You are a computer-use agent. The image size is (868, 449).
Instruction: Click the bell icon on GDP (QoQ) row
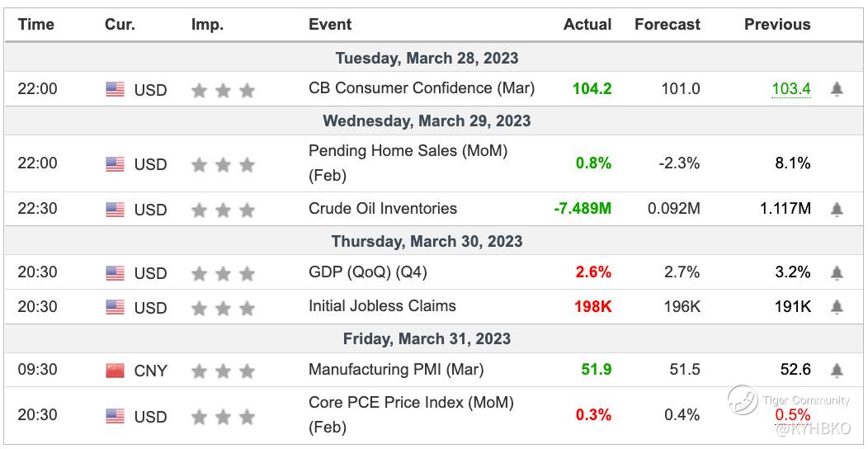coord(837,272)
